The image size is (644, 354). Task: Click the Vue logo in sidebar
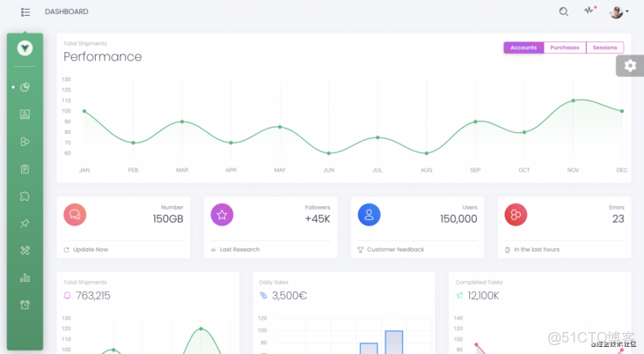pyautogui.click(x=25, y=48)
